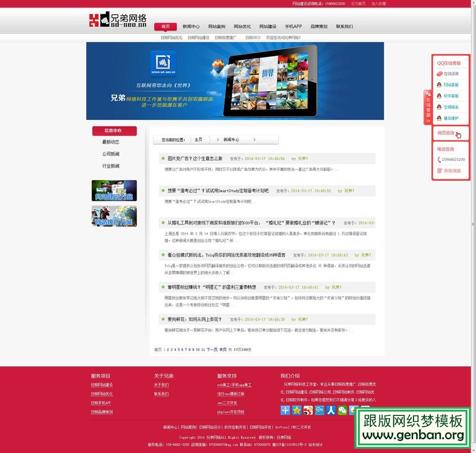
Task: Open the 在线咨询 chat icon in QQ客服 panel
Action: click(x=440, y=74)
